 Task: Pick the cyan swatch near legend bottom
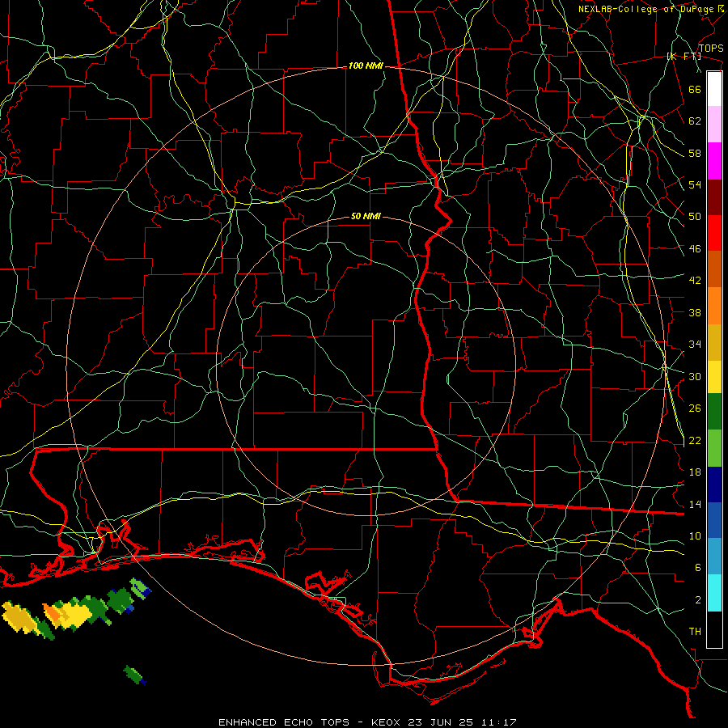pos(714,593)
